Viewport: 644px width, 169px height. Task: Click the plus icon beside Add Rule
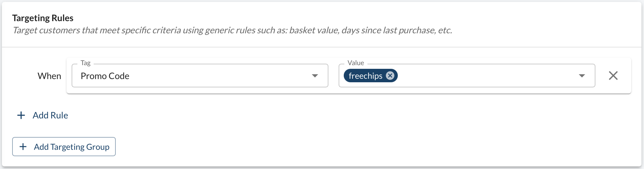[x=21, y=115]
